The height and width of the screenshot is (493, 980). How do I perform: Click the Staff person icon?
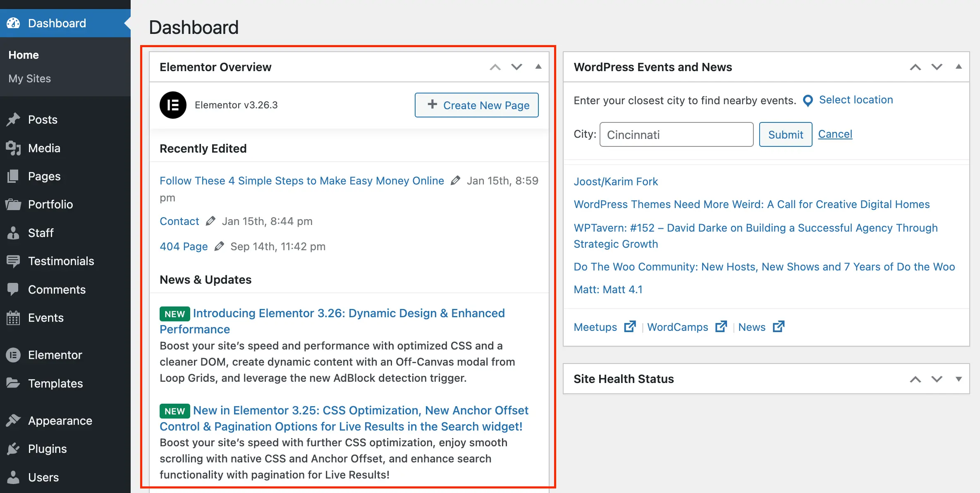point(13,233)
